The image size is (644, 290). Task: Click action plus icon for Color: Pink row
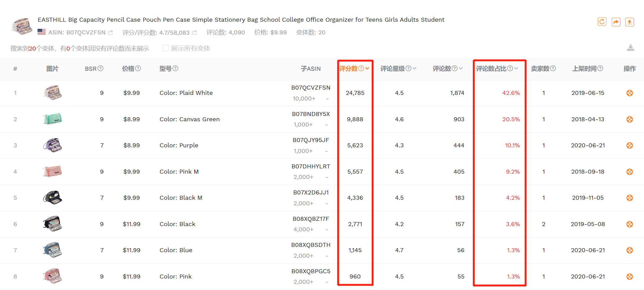coord(629,277)
